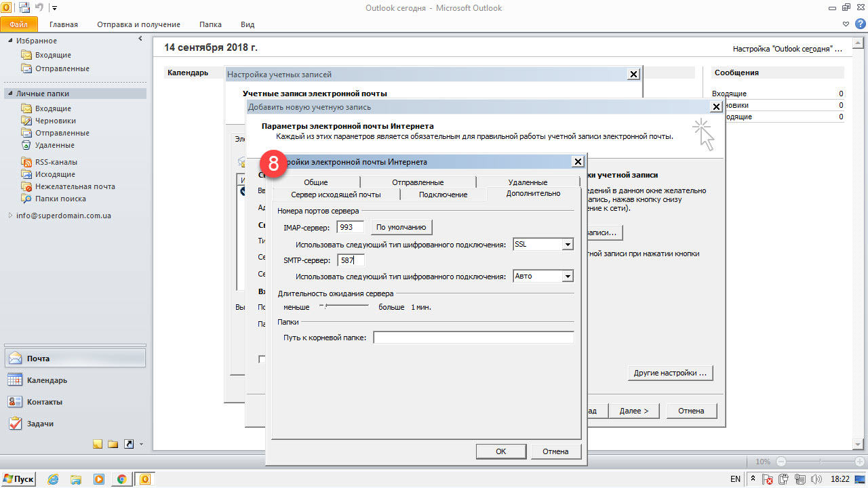Image resolution: width=868 pixels, height=488 pixels.
Task: Open the Отправка и получение ribbon tab
Action: pyautogui.click(x=138, y=24)
